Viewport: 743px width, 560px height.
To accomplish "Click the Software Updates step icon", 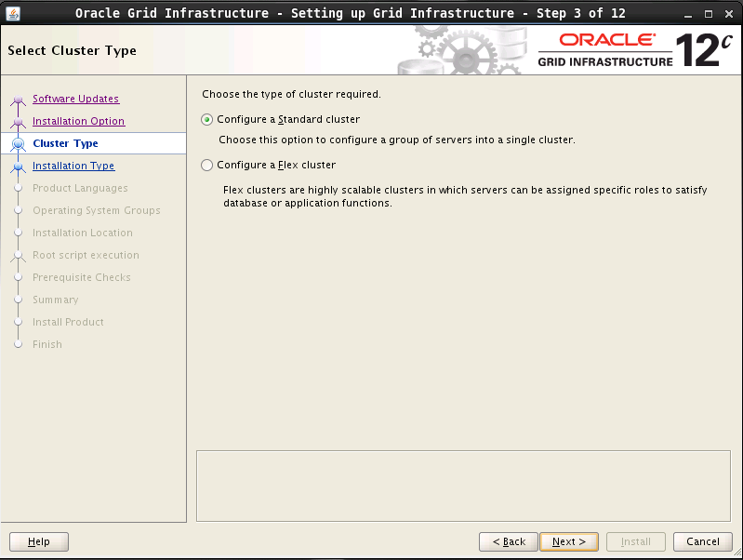I will [18, 100].
